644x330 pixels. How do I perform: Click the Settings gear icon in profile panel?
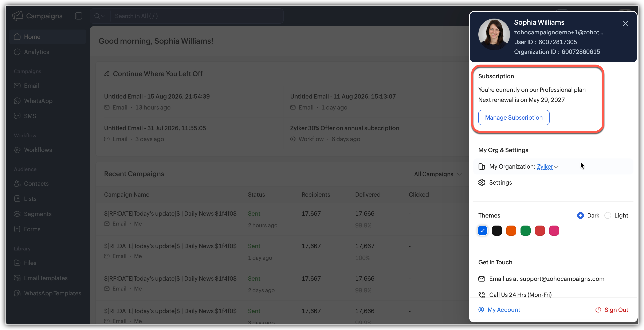(482, 183)
